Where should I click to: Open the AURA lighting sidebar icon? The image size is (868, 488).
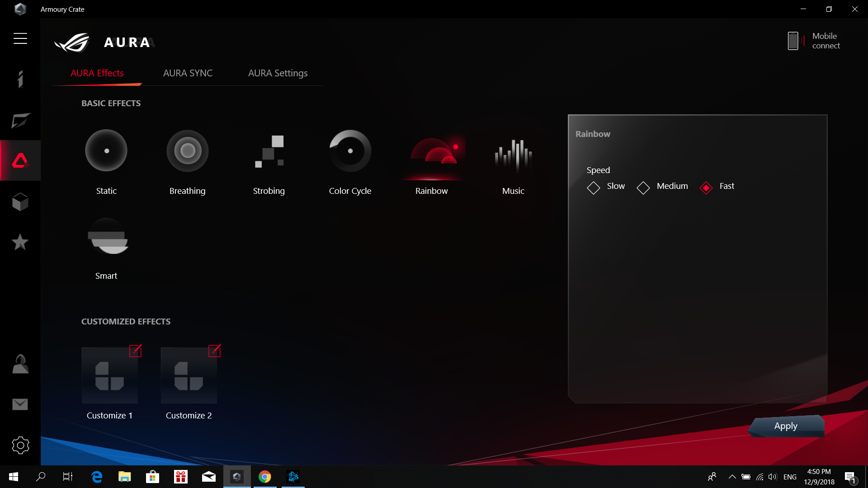(20, 160)
